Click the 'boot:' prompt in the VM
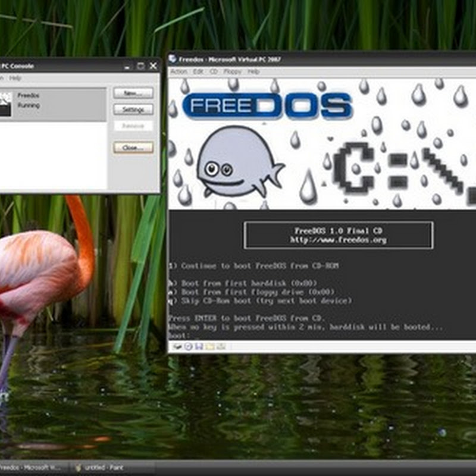Screen dimensions: 476x476 (180, 336)
